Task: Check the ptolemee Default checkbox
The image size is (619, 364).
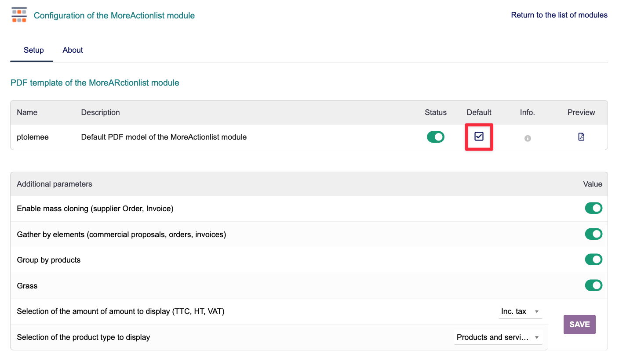Action: click(x=479, y=137)
